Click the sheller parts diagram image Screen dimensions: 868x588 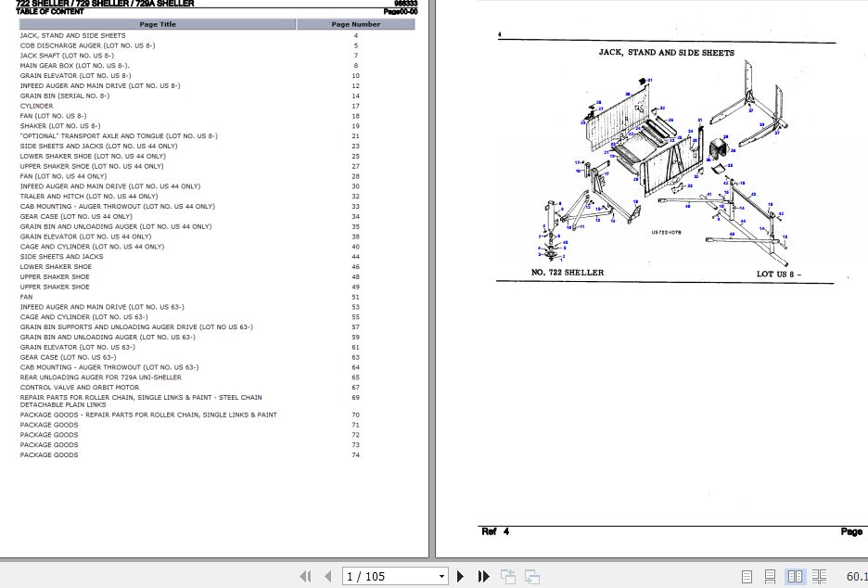pos(663,163)
